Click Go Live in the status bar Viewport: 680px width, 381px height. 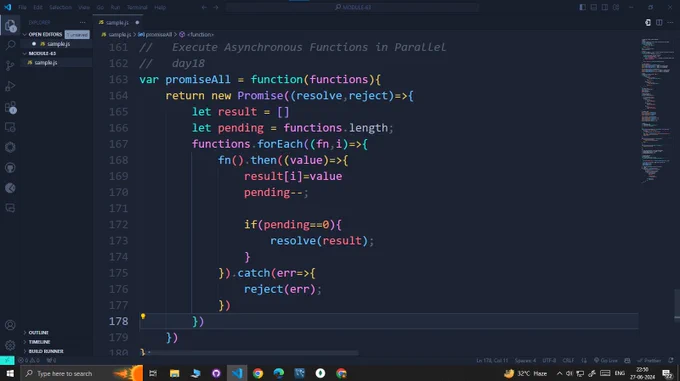pyautogui.click(x=605, y=360)
